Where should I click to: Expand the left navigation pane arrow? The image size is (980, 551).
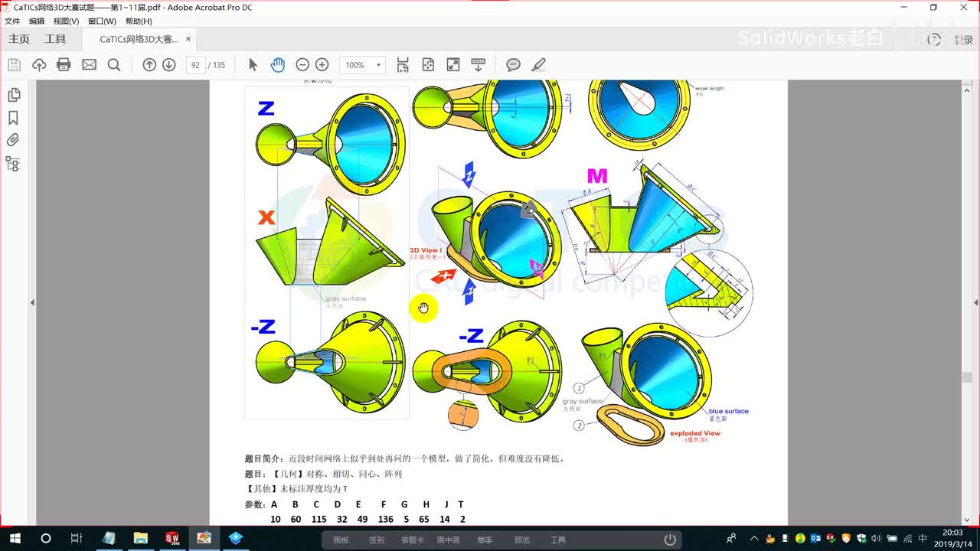[x=32, y=303]
